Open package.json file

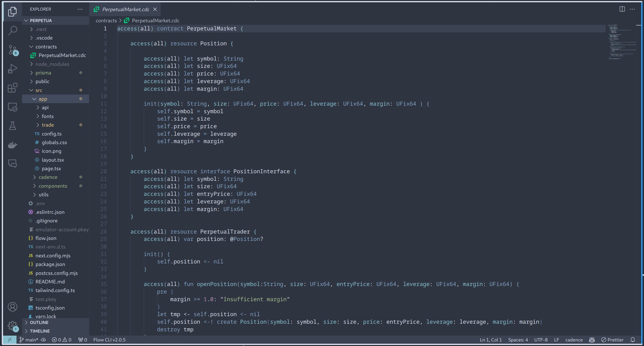coord(56,264)
